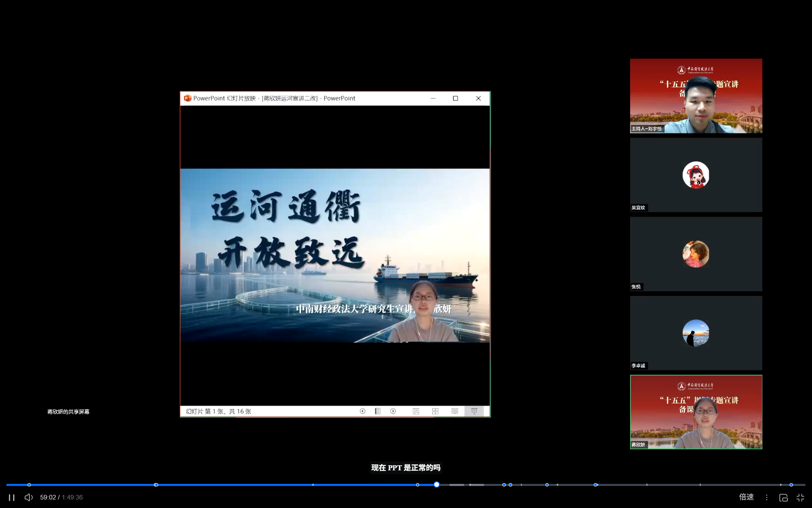The height and width of the screenshot is (508, 812).
Task: Click the video progress slider handle
Action: click(x=436, y=485)
